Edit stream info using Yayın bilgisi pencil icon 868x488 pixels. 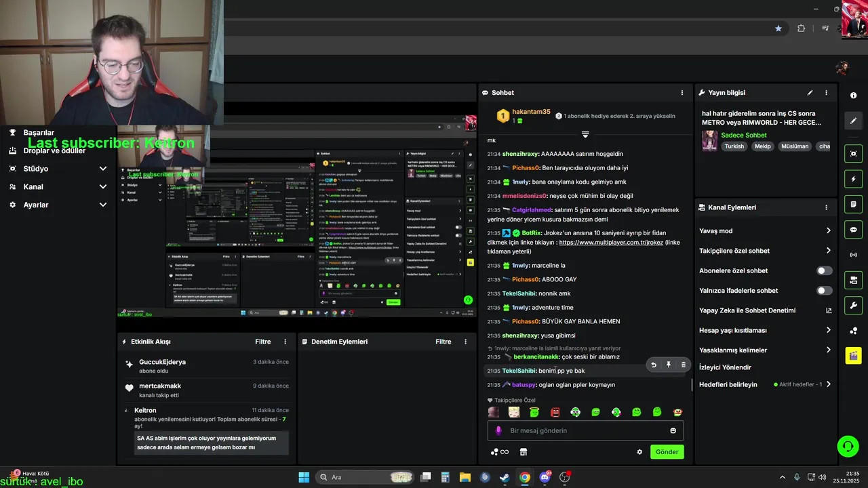pos(810,93)
